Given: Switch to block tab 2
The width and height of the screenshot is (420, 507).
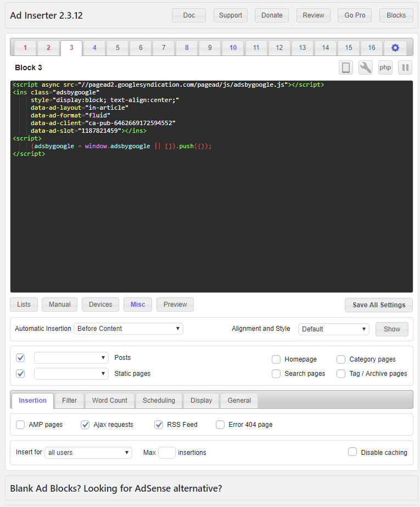Looking at the screenshot, I should coord(48,48).
